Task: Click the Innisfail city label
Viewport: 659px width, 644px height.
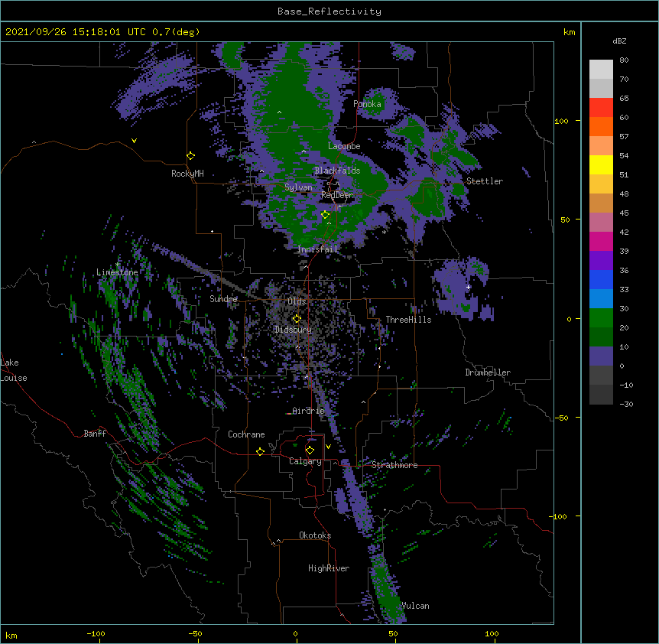Action: pos(317,249)
